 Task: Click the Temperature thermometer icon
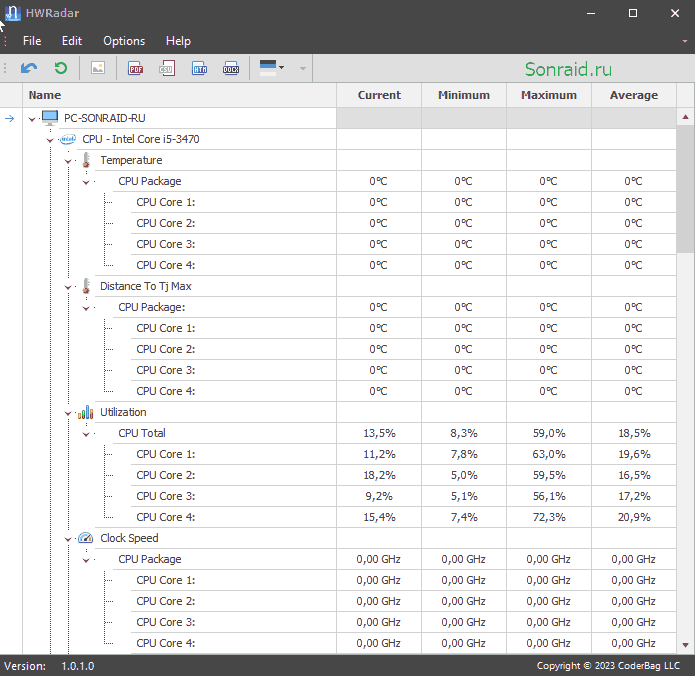click(86, 160)
